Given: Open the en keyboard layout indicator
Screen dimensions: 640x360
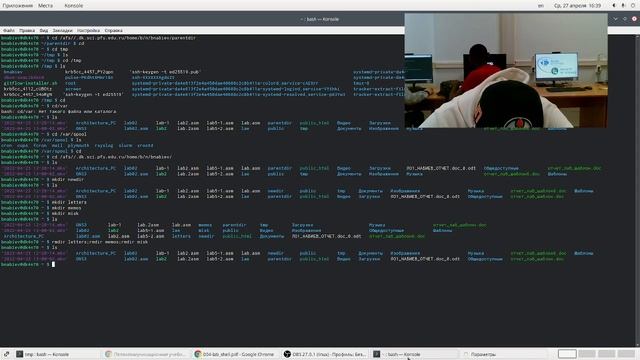Looking at the screenshot, I should point(541,6).
